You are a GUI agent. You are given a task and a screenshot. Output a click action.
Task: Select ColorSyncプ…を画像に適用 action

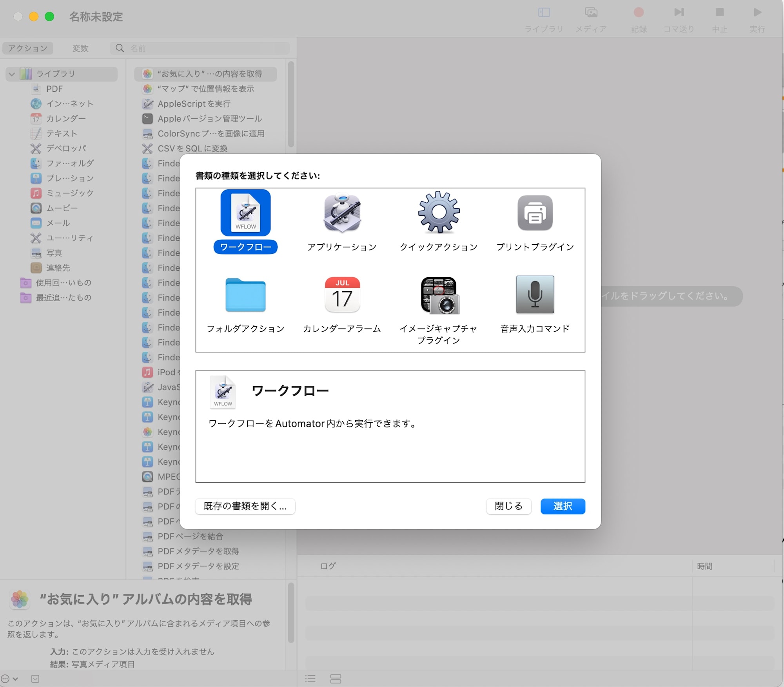(203, 133)
